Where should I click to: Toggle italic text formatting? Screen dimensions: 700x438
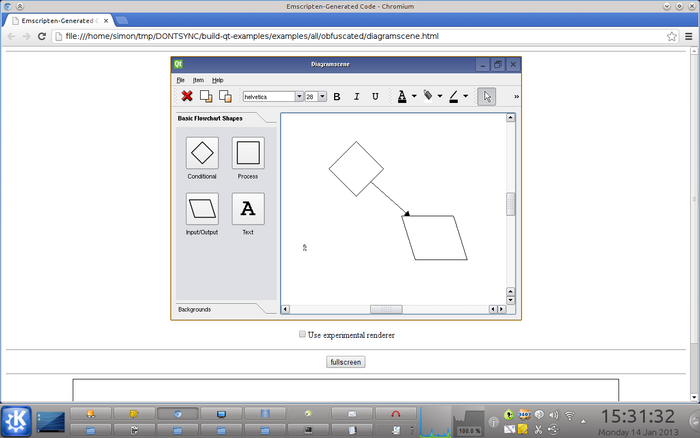pos(356,97)
